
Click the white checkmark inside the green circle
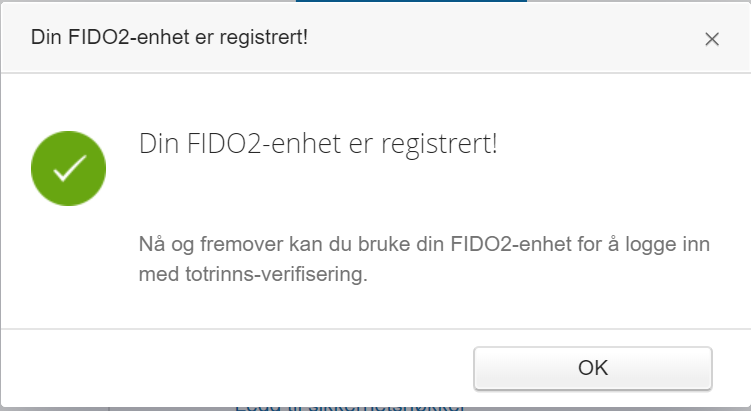(69, 169)
